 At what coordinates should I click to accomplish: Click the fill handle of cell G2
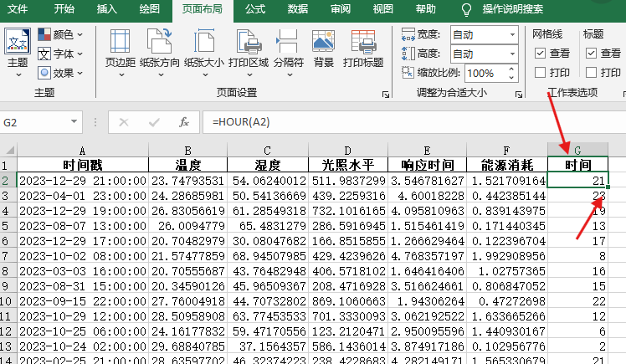[608, 187]
